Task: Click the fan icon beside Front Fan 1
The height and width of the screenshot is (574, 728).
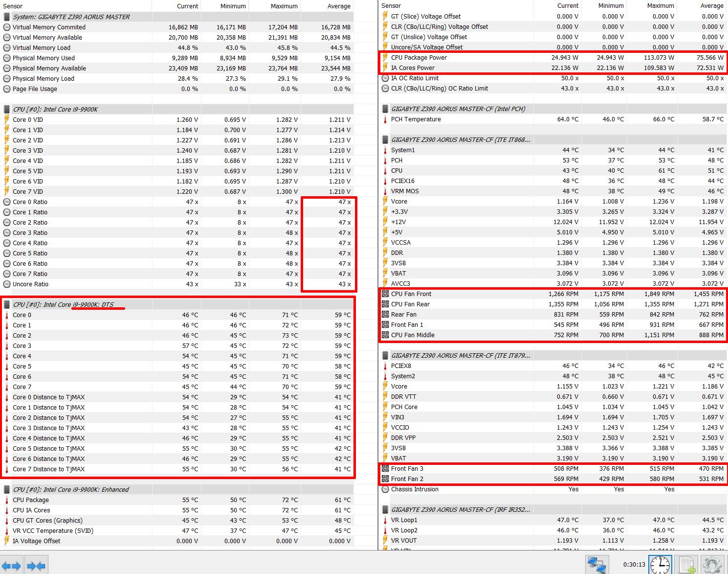Action: coord(385,324)
